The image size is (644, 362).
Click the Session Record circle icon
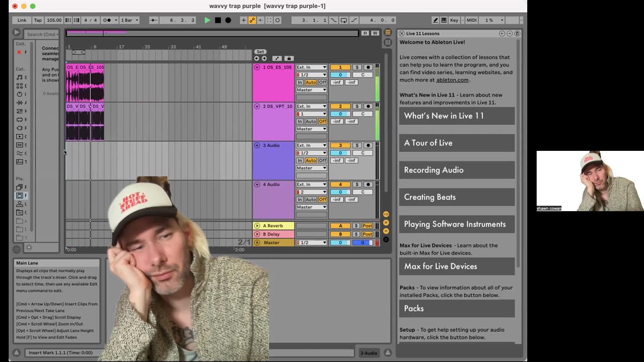tap(278, 20)
